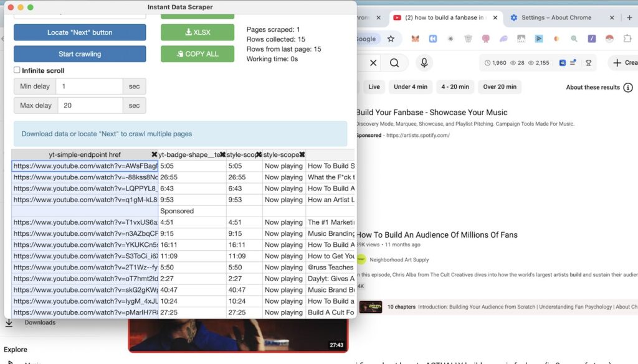Click the YouTube search magnifier button
This screenshot has width=638, height=364.
click(x=394, y=63)
